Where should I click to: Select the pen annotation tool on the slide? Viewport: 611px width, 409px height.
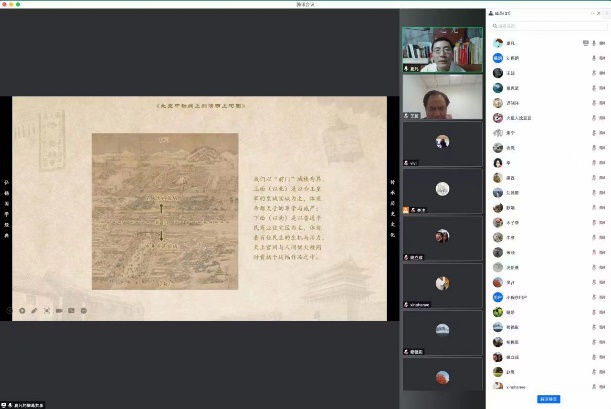[34, 310]
